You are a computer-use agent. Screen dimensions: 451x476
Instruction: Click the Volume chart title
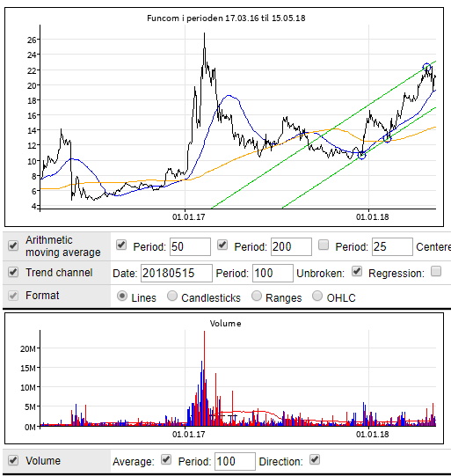tap(225, 323)
